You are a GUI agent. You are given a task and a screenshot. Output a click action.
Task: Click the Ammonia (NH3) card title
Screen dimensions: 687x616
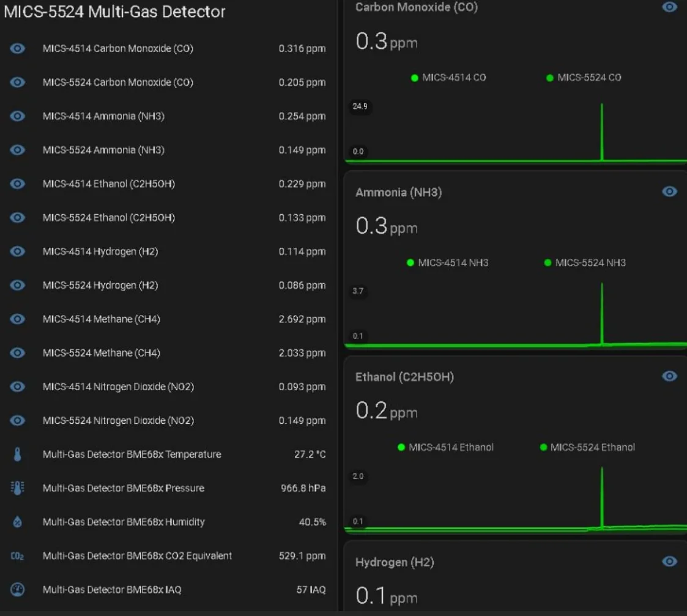point(398,192)
